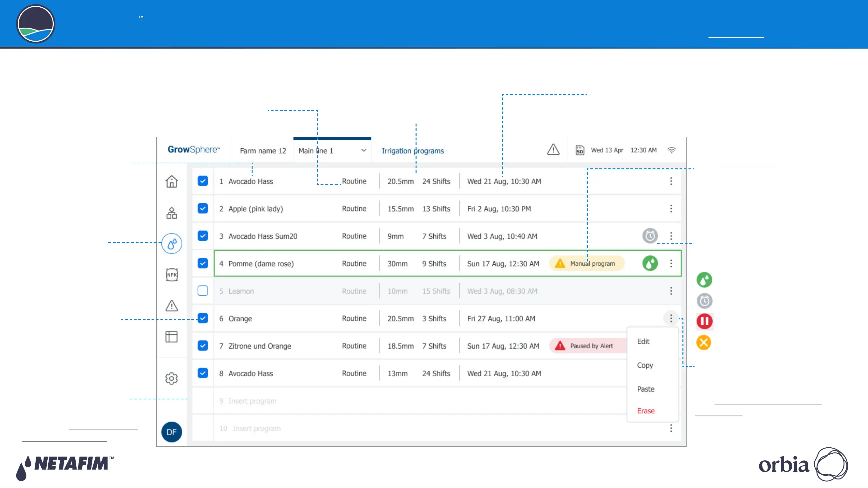Click the Orbia logo
The width and height of the screenshot is (868, 488).
click(x=803, y=464)
